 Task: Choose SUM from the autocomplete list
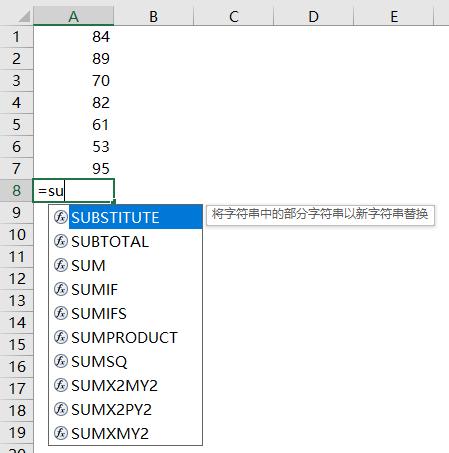coord(125,266)
